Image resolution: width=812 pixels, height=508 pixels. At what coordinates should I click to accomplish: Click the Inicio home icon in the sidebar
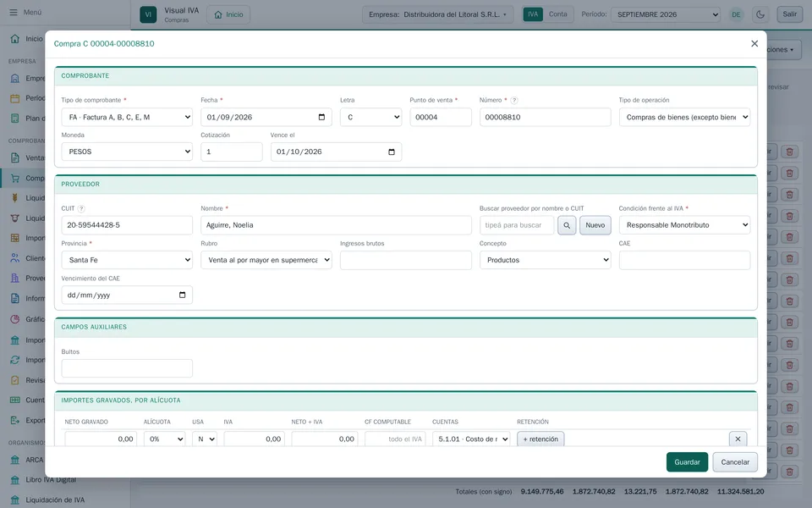[15, 39]
